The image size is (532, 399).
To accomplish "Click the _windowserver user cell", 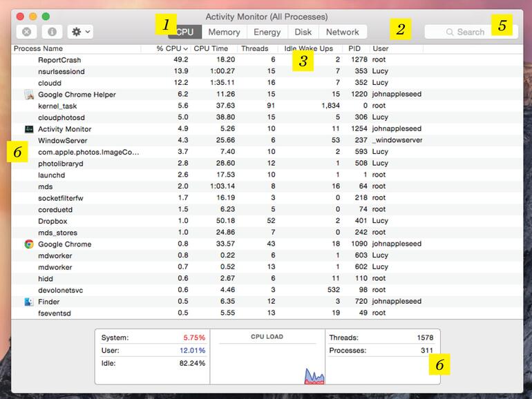I will (397, 140).
